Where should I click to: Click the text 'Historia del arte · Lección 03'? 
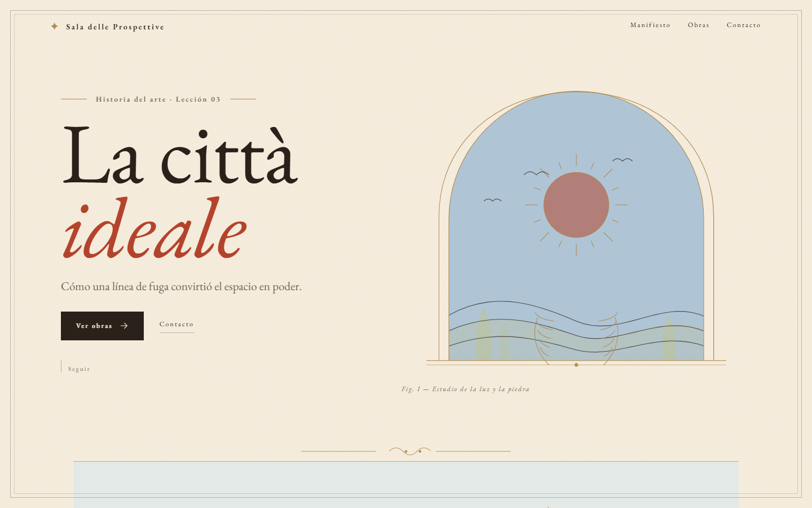[158, 99]
